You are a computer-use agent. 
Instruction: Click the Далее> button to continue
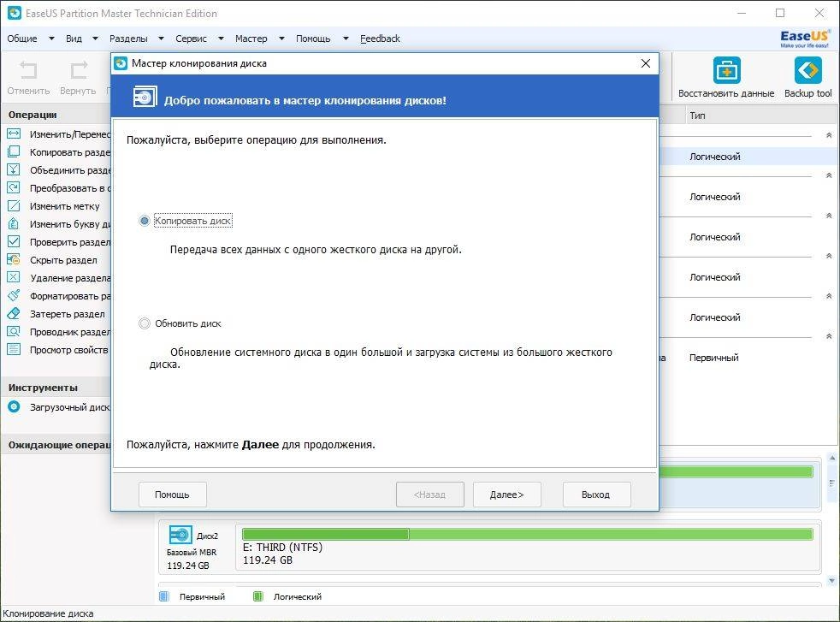506,494
